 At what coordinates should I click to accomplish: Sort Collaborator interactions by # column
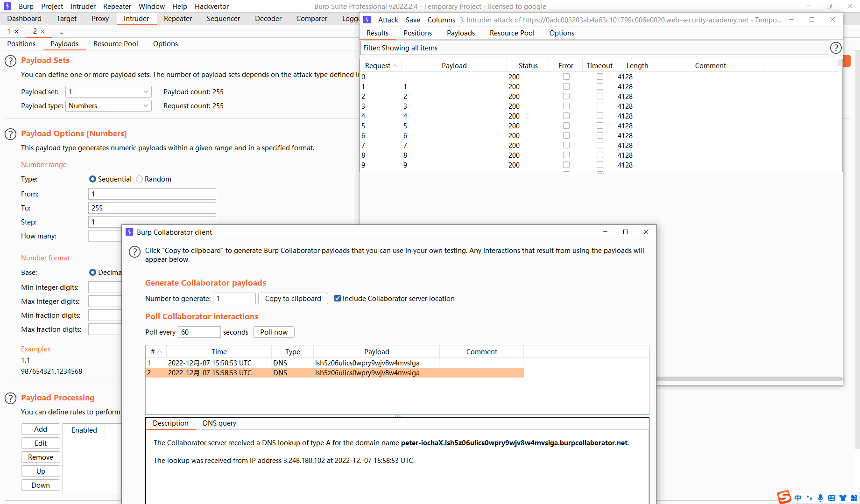[x=156, y=352]
